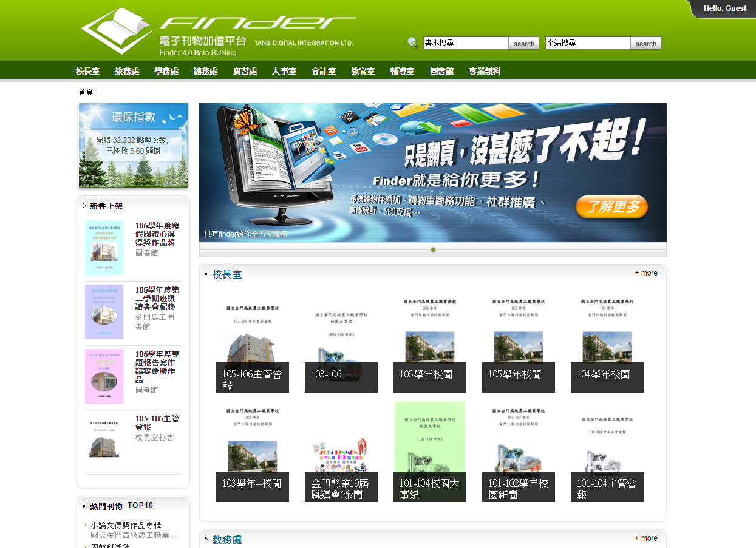Click the magnifying glass search icon

click(x=413, y=43)
